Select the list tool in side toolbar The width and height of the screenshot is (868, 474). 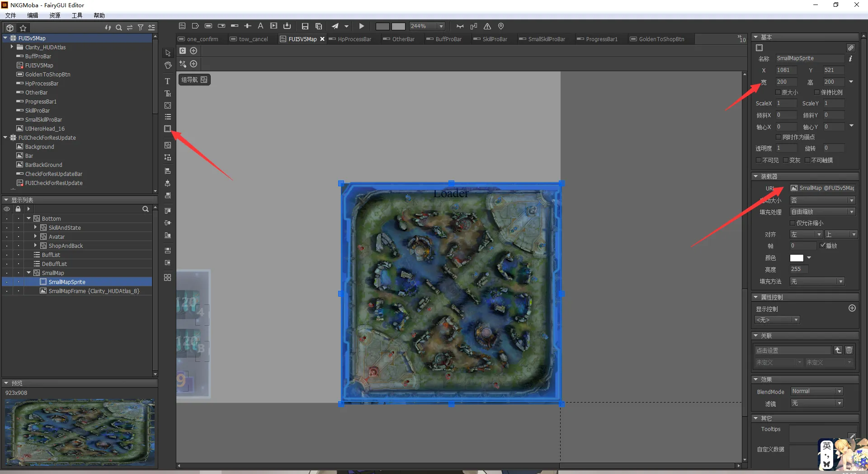168,117
